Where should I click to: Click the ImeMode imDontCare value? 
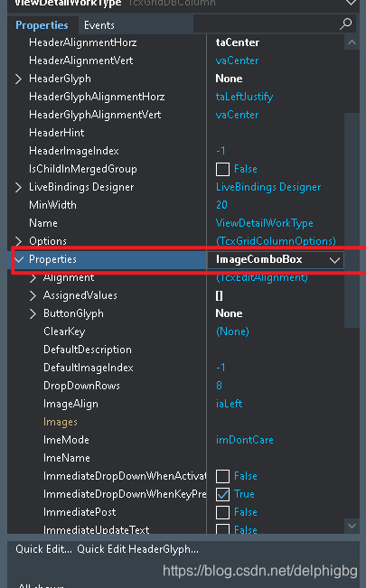click(x=244, y=440)
